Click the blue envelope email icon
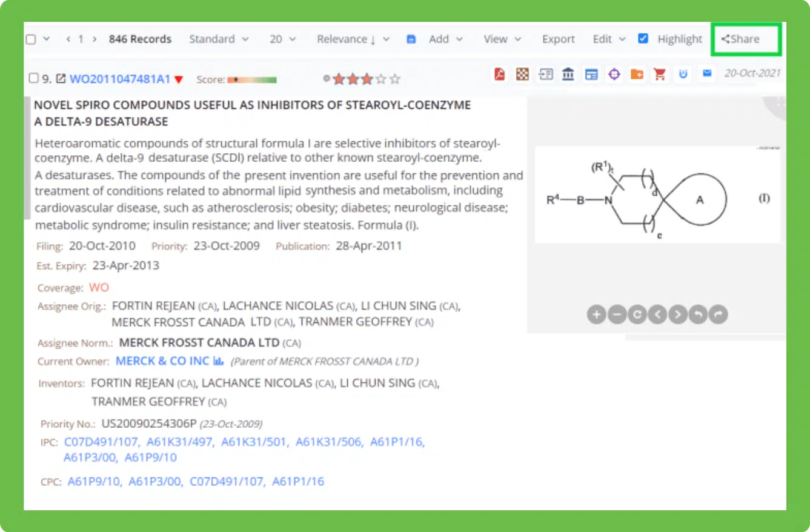The image size is (810, 532). tap(706, 74)
